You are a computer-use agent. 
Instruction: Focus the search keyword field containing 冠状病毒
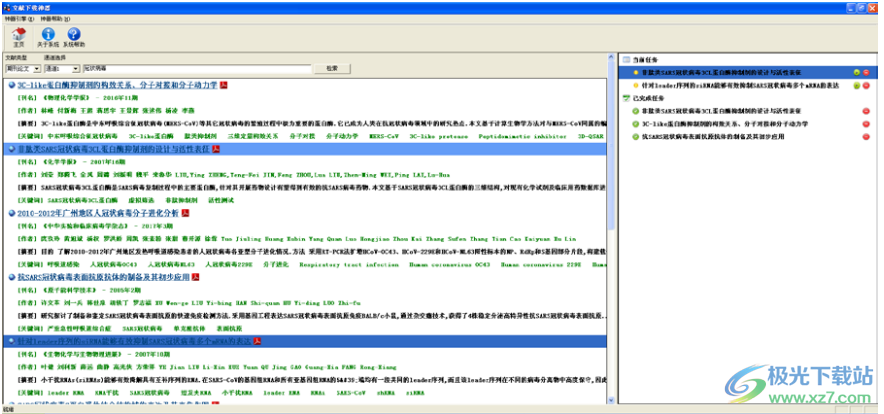pyautogui.click(x=197, y=68)
